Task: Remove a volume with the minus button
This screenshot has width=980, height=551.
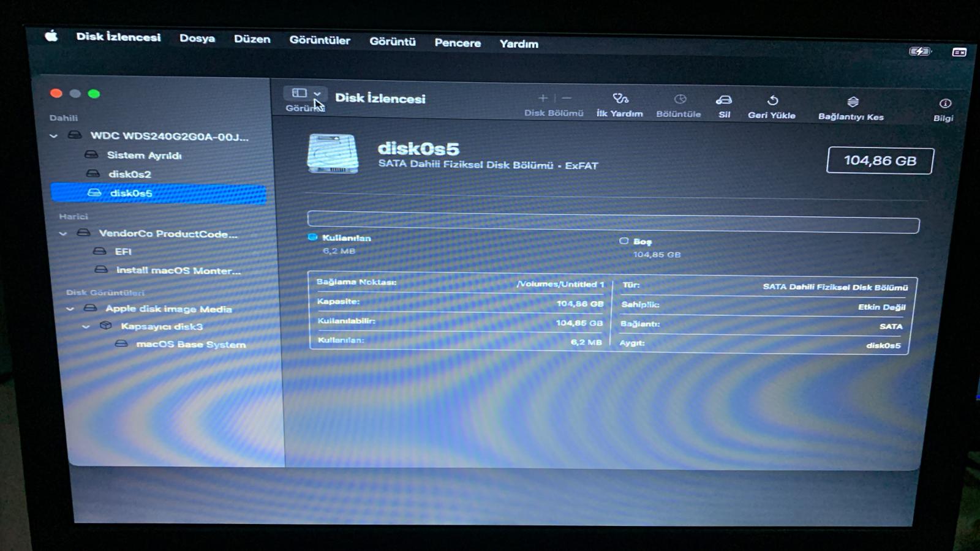Action: pos(567,98)
